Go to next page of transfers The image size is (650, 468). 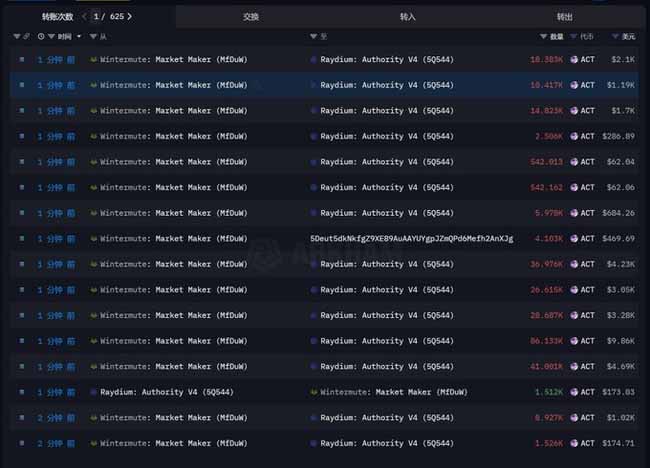[x=131, y=16]
